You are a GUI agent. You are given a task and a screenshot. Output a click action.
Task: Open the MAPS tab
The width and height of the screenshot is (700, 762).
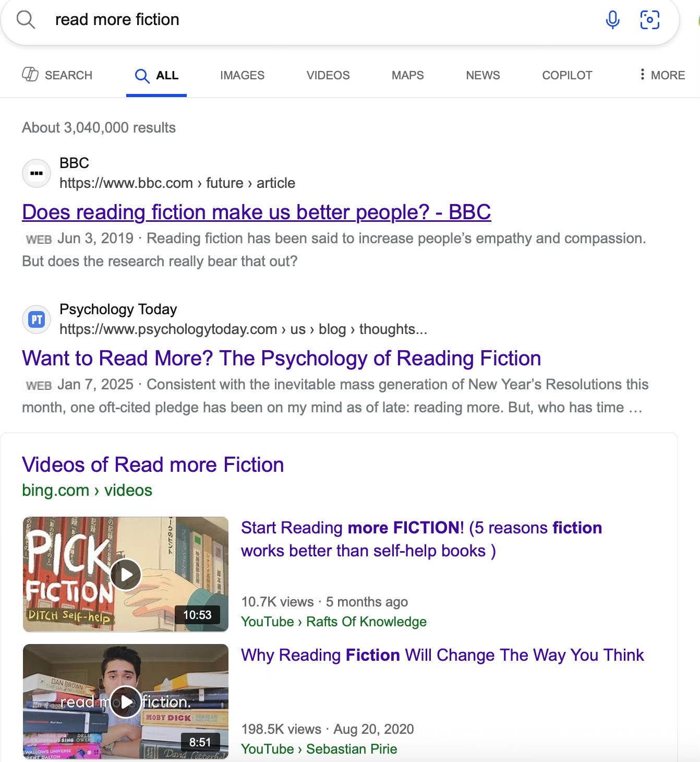[408, 75]
